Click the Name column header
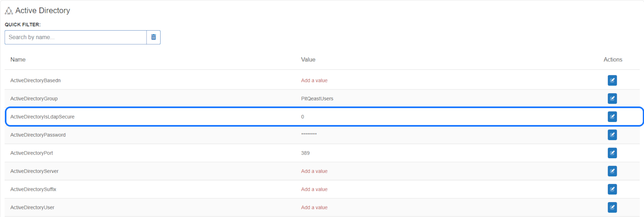 (x=18, y=59)
